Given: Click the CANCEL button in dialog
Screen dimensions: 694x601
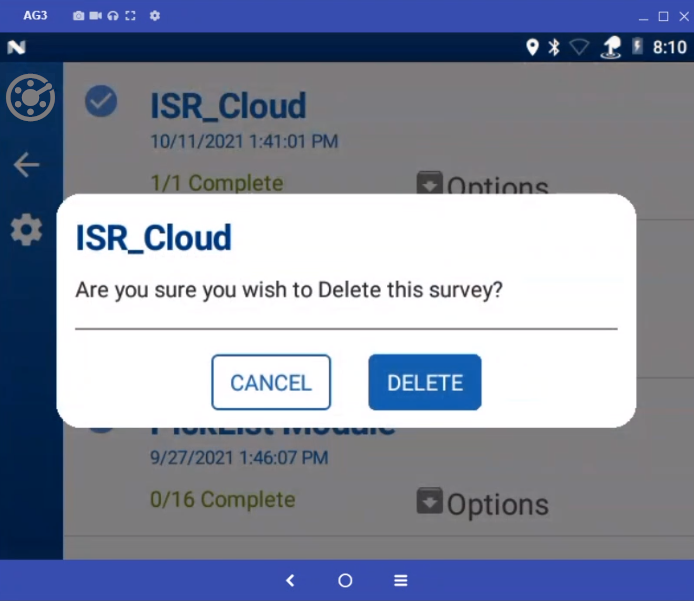Looking at the screenshot, I should (271, 382).
